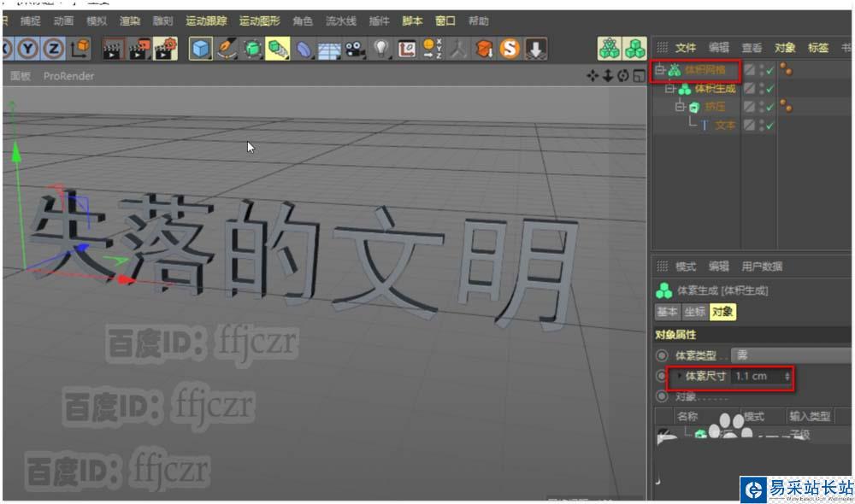The height and width of the screenshot is (504, 855).
Task: Toggle enable checkmark for 体积网格
Action: [x=770, y=70]
